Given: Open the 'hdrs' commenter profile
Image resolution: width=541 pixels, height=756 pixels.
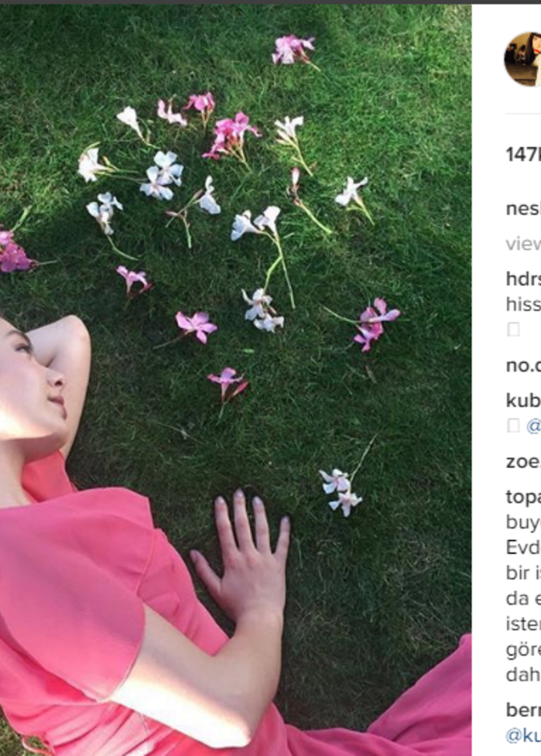Looking at the screenshot, I should 523,279.
